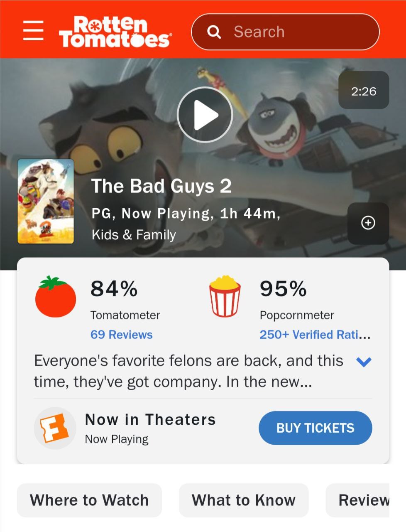
Task: Click the Rotten Tomatoes logo
Action: tap(115, 32)
